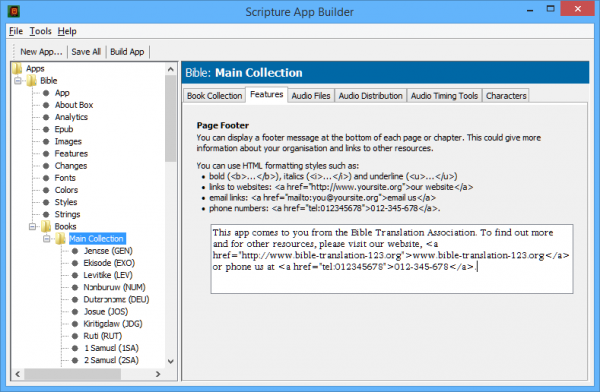Click inside the page footer text box
The image size is (600, 392).
[392, 259]
